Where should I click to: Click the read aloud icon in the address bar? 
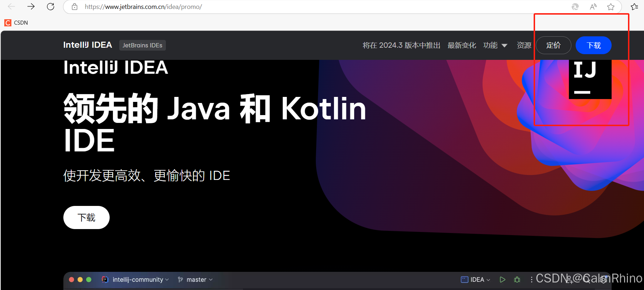(593, 7)
